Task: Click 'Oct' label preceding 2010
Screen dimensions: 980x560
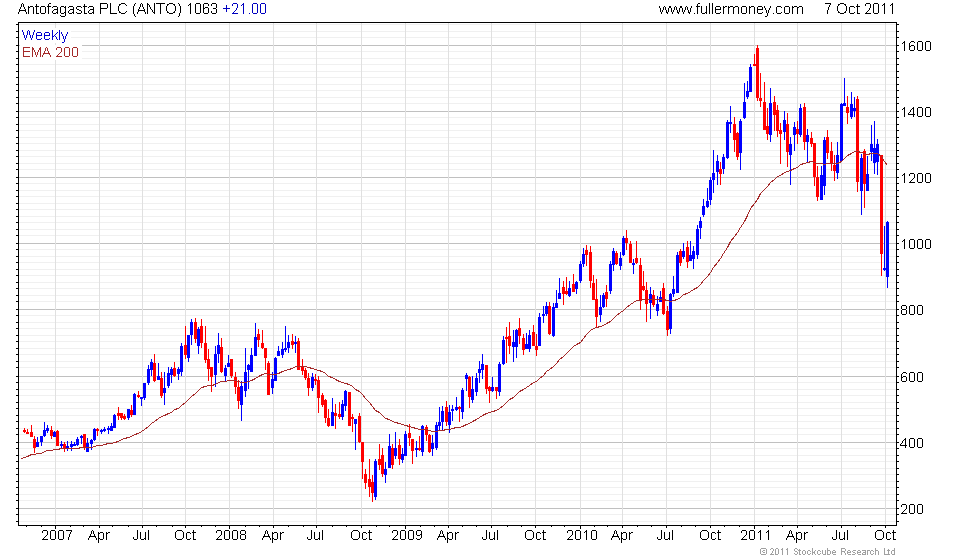Action: 535,536
